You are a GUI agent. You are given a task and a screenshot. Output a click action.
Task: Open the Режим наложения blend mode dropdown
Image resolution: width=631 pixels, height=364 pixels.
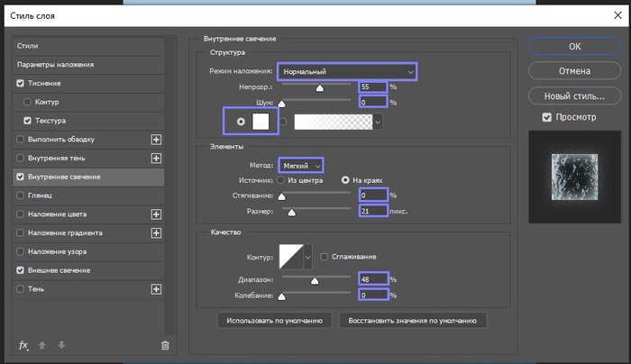click(346, 71)
